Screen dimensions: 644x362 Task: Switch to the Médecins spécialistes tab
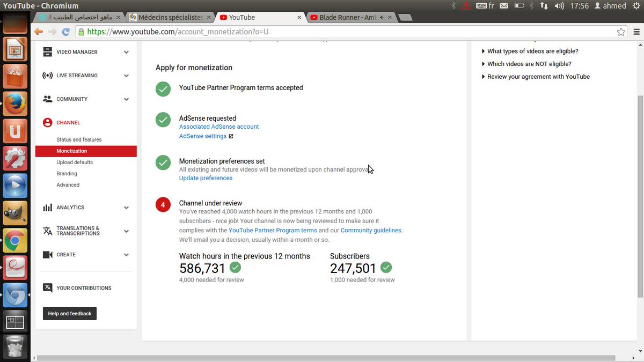pyautogui.click(x=169, y=17)
